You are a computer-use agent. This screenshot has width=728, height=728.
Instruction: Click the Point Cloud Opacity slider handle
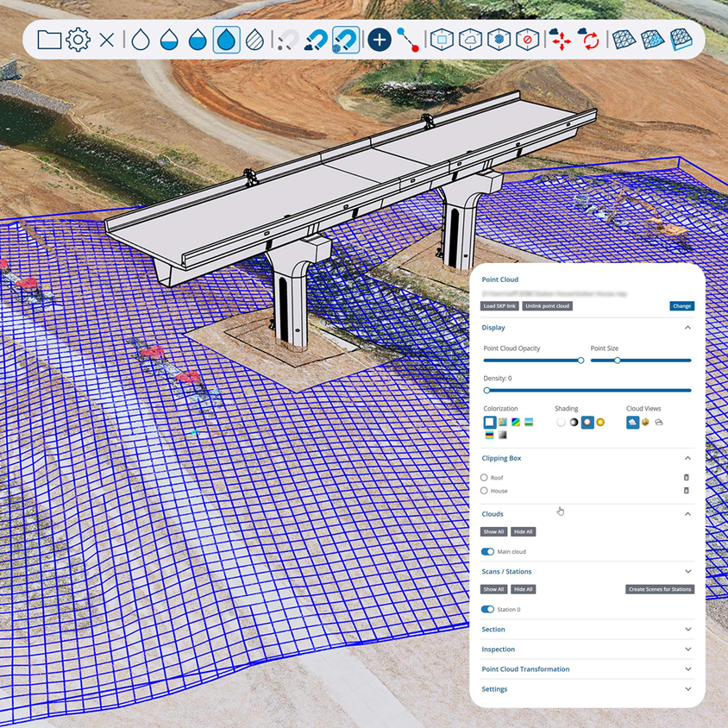(x=581, y=361)
